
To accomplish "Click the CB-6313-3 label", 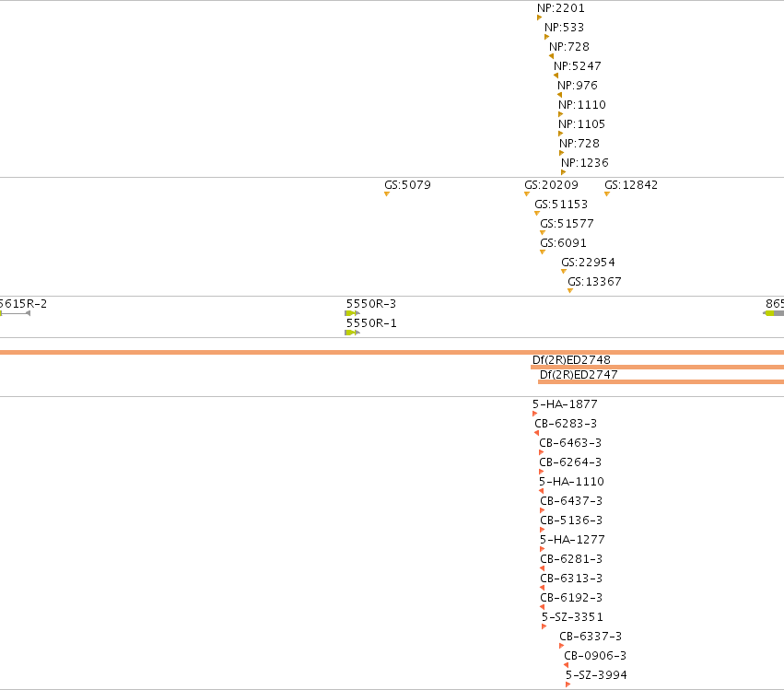I will tap(571, 579).
